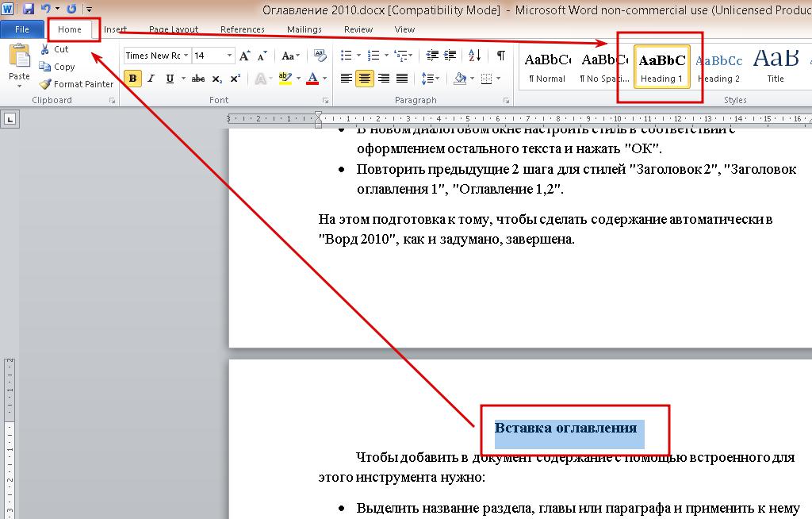Viewport: 812px width, 519px height.
Task: Expand the Paste options arrow
Action: pos(19,86)
